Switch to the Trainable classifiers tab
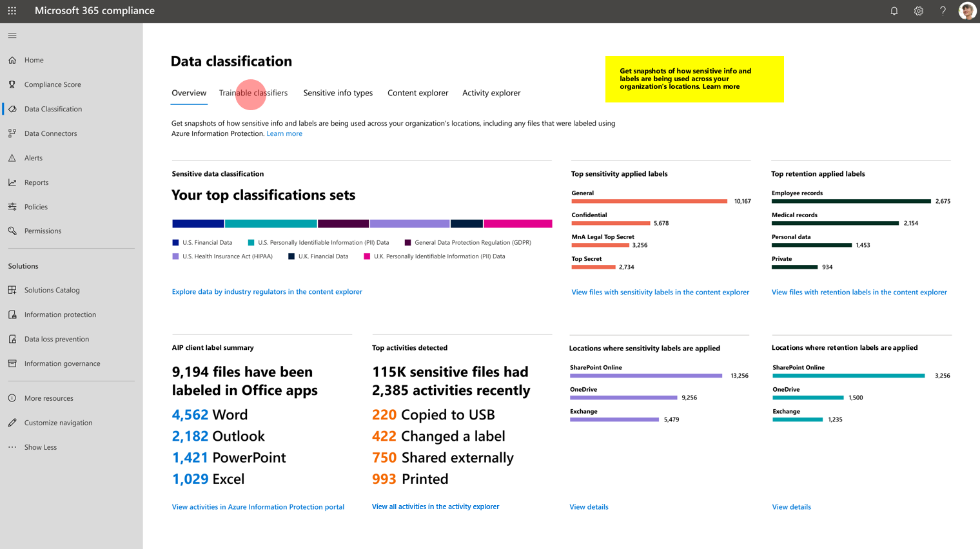This screenshot has height=549, width=980. [253, 93]
